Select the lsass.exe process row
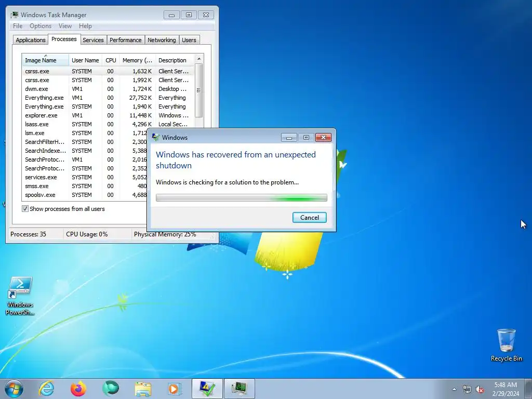This screenshot has height=399, width=532. tap(108, 124)
